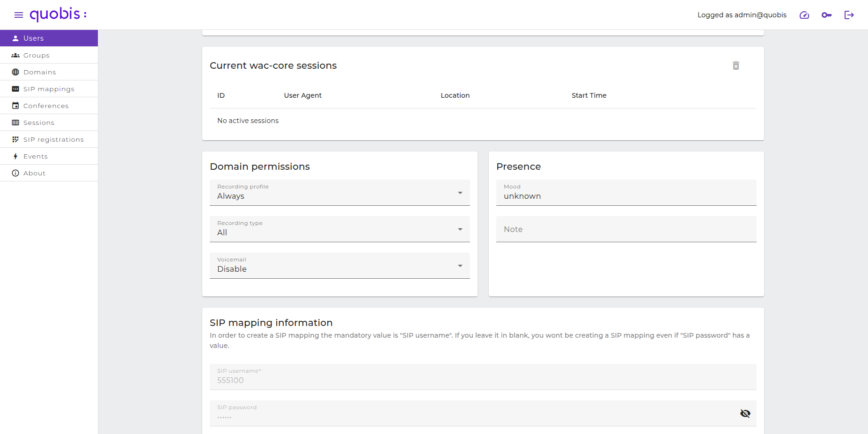Click the Domains globe icon
Image resolution: width=868 pixels, height=434 pixels.
tap(15, 72)
